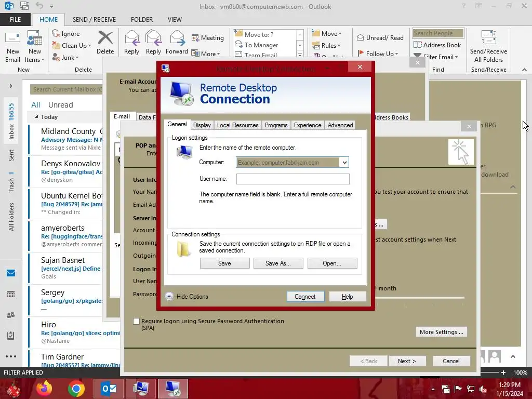The width and height of the screenshot is (532, 399).
Task: Click the three-dot navigation options
Action: point(11,356)
